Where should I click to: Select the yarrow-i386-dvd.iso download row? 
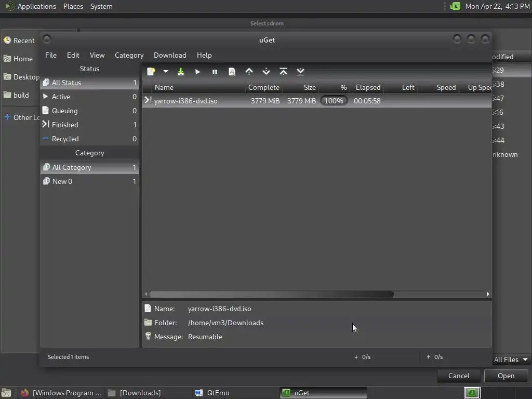coord(316,101)
